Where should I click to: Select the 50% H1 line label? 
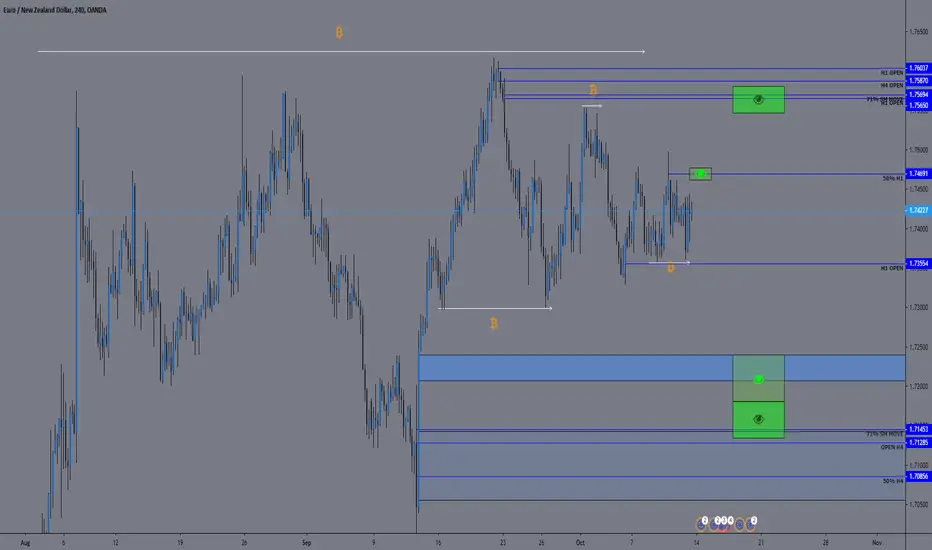tap(893, 178)
